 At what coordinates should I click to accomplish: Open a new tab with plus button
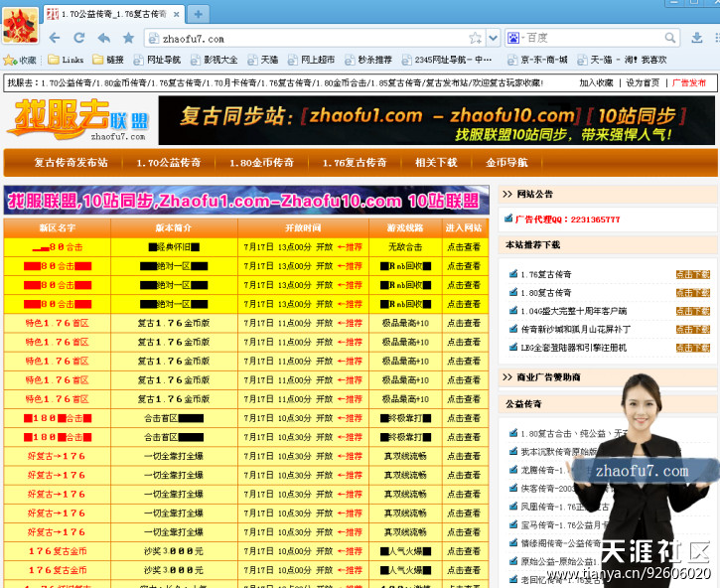[198, 14]
